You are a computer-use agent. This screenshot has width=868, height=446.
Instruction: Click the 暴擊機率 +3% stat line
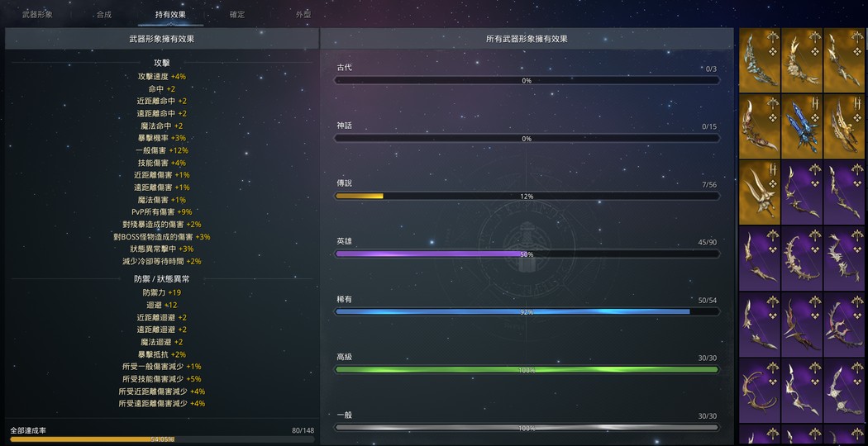pyautogui.click(x=162, y=138)
